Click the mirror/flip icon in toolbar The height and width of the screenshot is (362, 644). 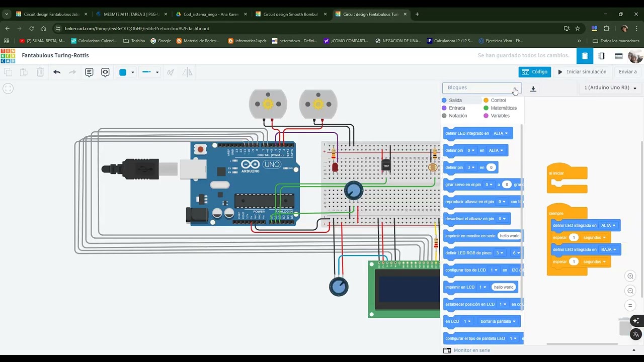tap(187, 72)
